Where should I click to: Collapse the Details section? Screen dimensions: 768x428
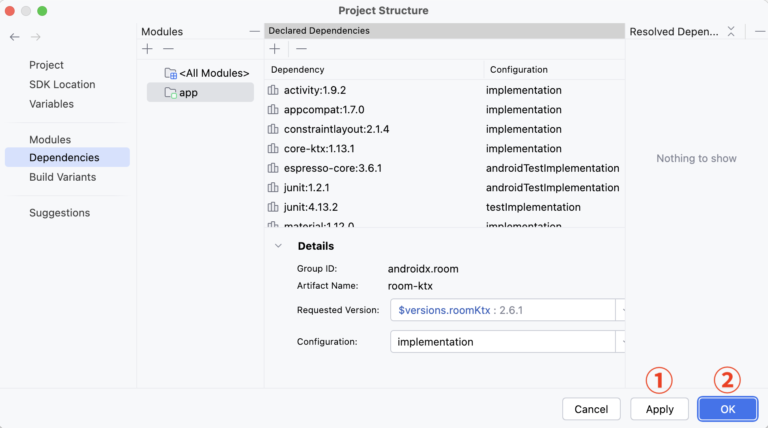tap(278, 246)
